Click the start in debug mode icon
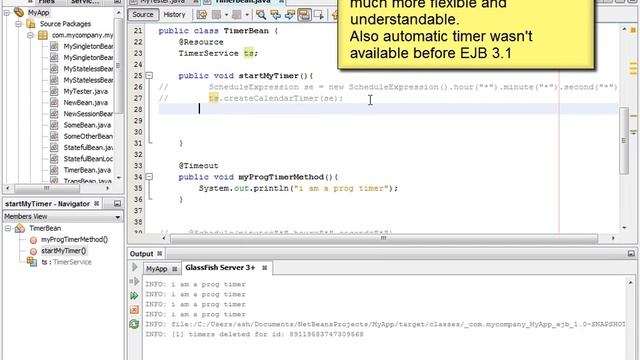 pyautogui.click(x=134, y=281)
